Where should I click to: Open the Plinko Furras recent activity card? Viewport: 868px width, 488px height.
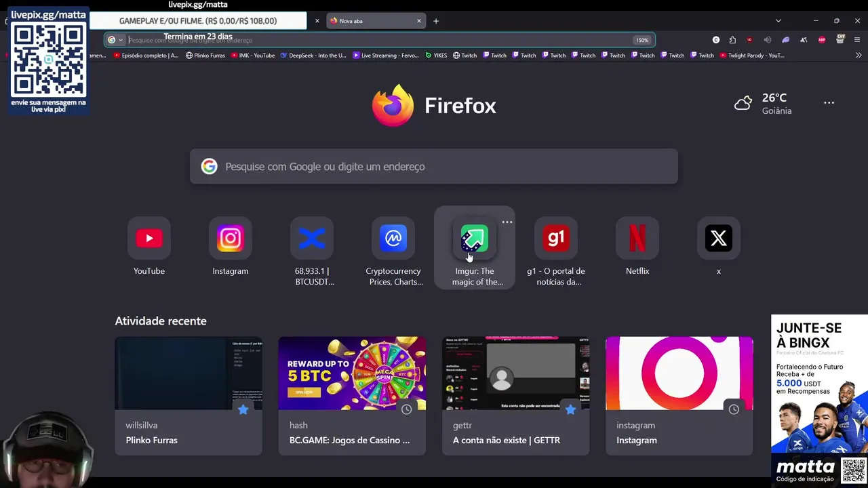[x=189, y=396]
